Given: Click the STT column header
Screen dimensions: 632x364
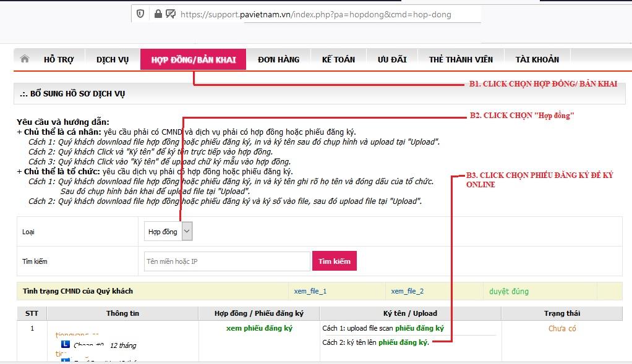Looking at the screenshot, I should (x=32, y=313).
